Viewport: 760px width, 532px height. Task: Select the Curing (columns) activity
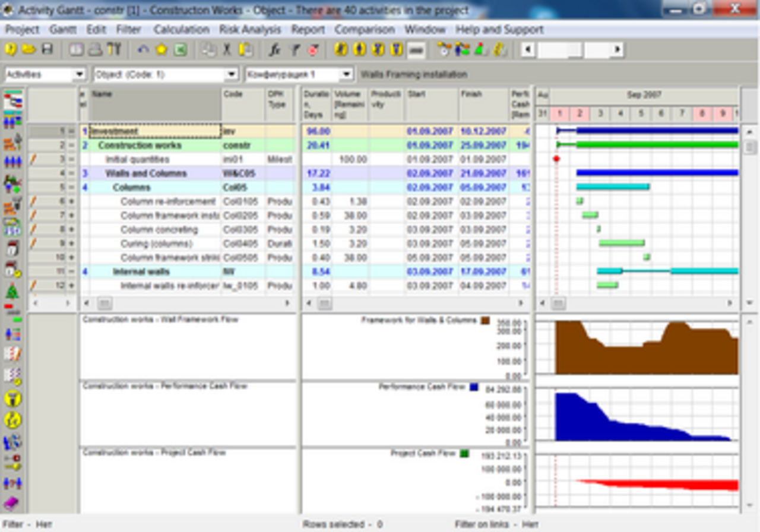(x=157, y=244)
